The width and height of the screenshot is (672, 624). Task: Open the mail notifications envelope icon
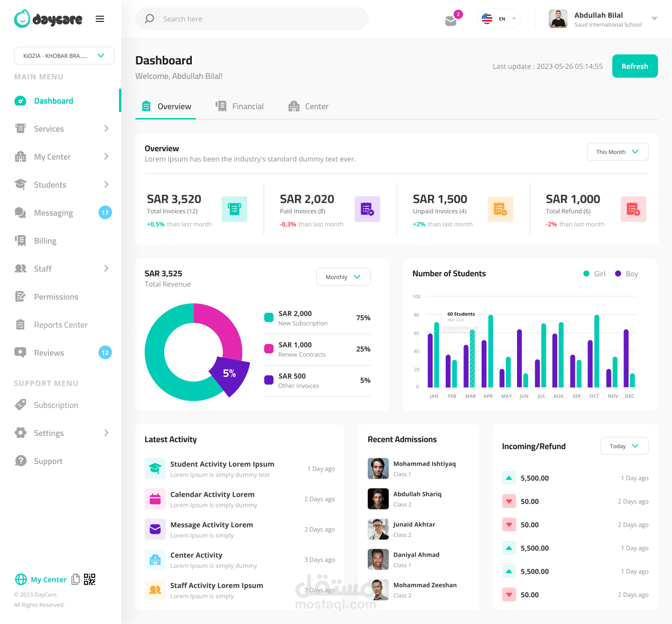(x=451, y=21)
